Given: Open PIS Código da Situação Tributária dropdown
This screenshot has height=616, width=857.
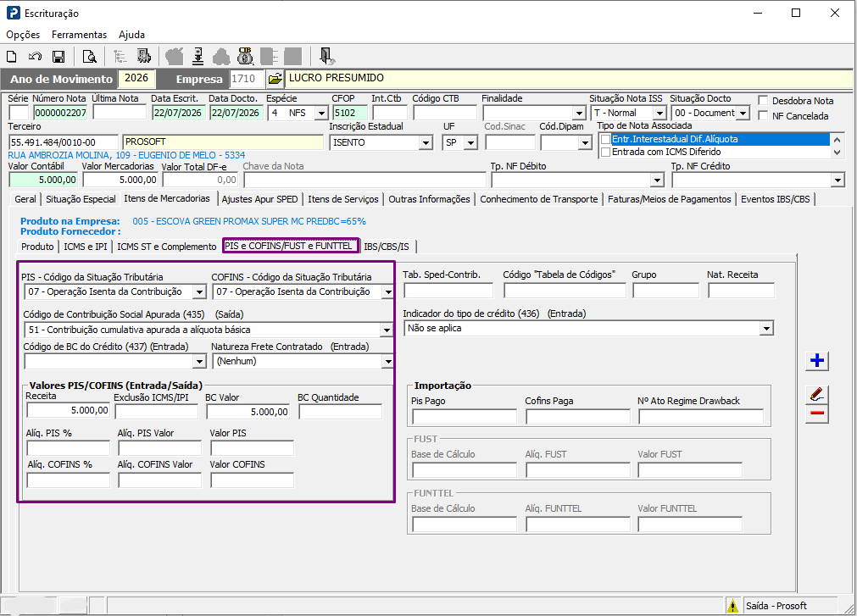Looking at the screenshot, I should click(x=199, y=292).
